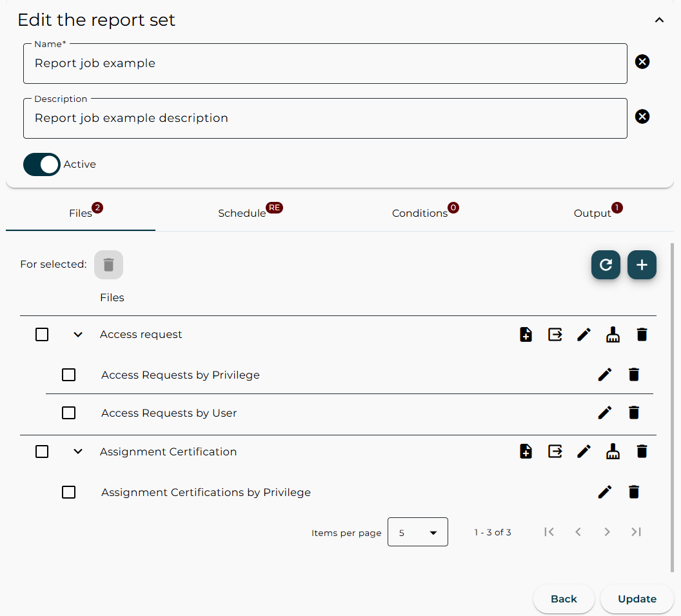Clear the Name field with the X icon
The image size is (681, 616).
[x=642, y=61]
